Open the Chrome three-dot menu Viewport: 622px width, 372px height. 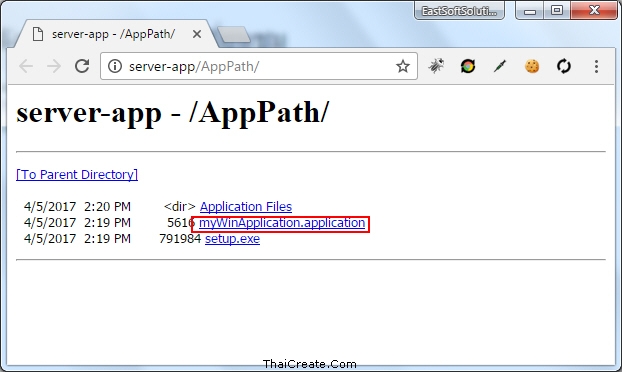click(x=596, y=66)
